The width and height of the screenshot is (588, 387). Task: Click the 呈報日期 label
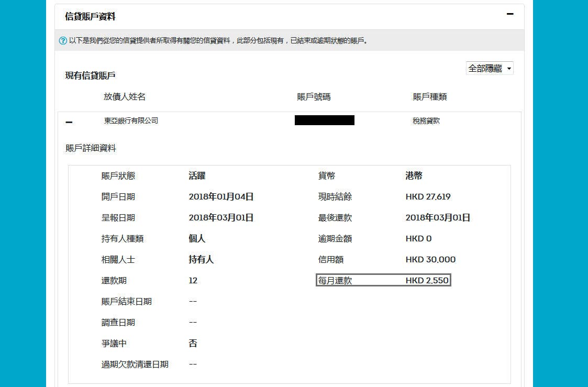(x=118, y=218)
